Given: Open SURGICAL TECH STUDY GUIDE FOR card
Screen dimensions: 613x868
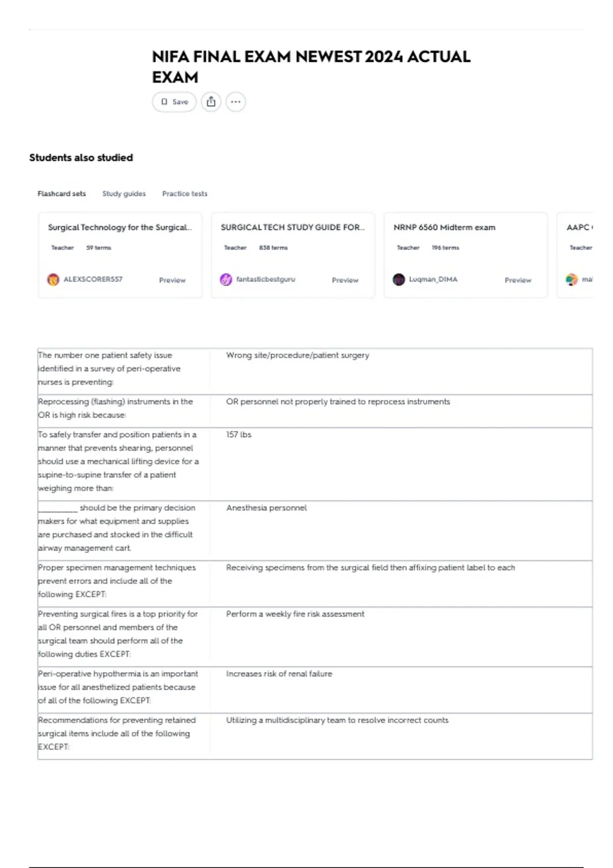Looking at the screenshot, I should click(293, 255).
